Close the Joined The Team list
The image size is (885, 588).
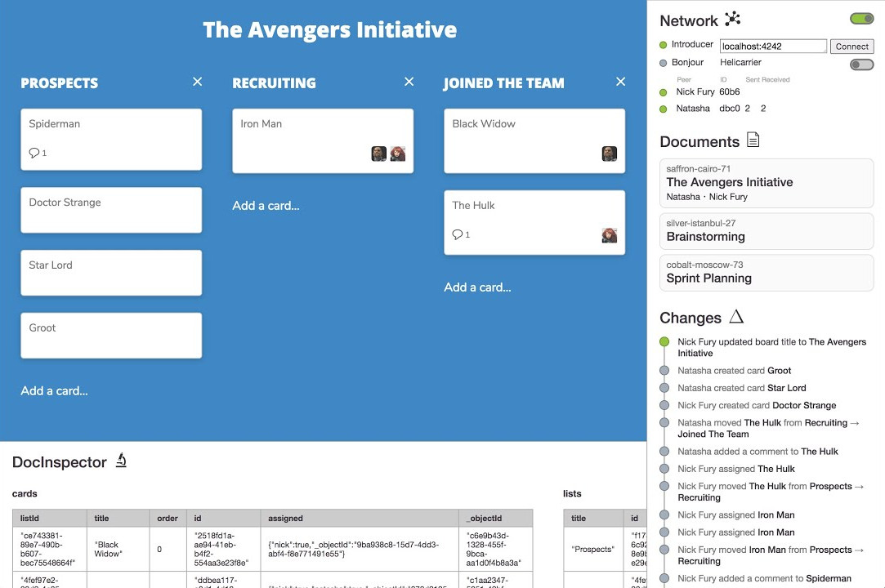pyautogui.click(x=620, y=82)
